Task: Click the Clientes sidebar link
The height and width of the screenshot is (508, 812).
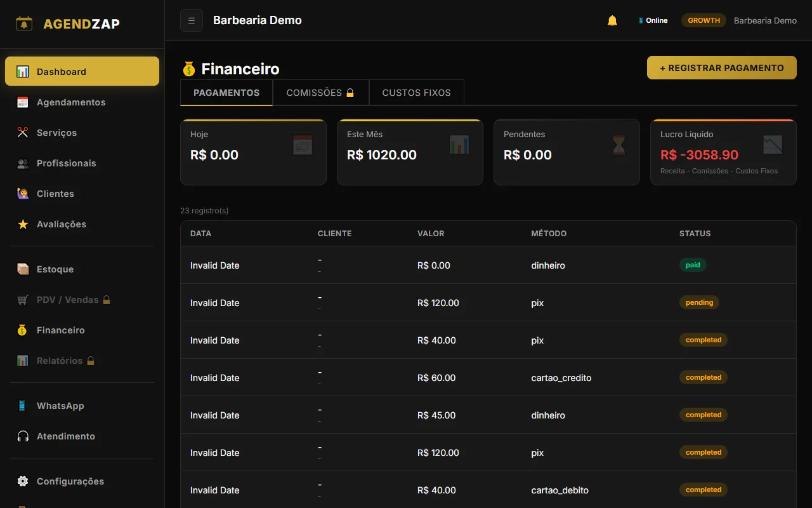Action: [55, 194]
